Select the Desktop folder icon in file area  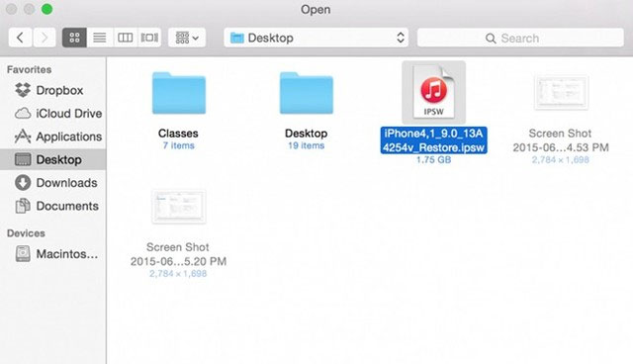[307, 93]
